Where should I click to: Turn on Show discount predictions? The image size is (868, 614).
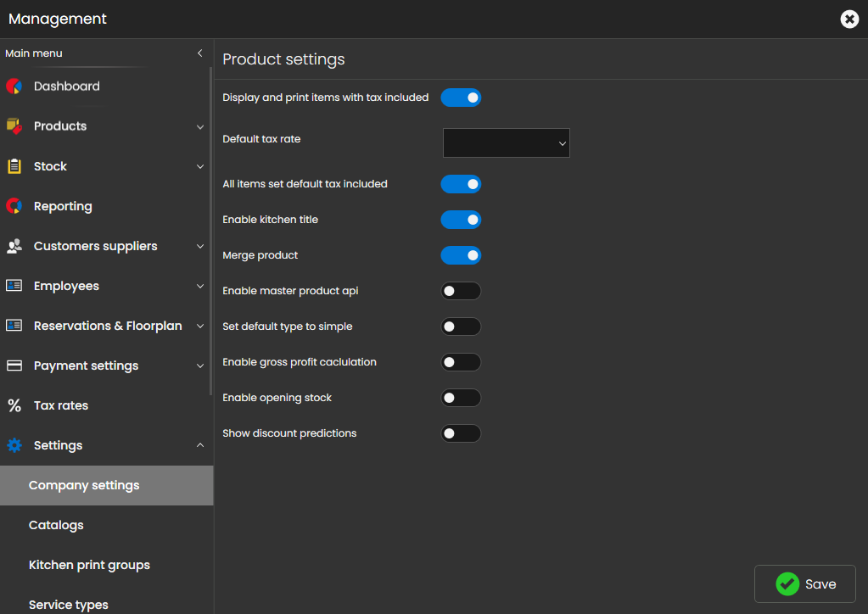(x=461, y=433)
